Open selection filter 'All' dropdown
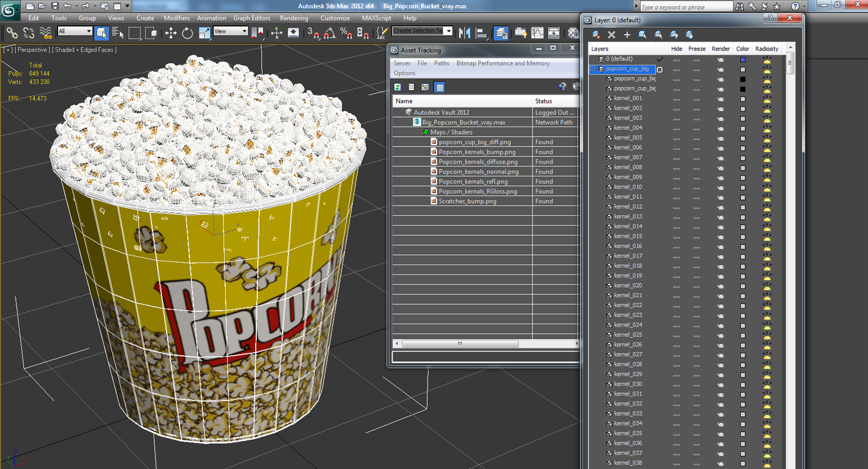 coord(74,31)
